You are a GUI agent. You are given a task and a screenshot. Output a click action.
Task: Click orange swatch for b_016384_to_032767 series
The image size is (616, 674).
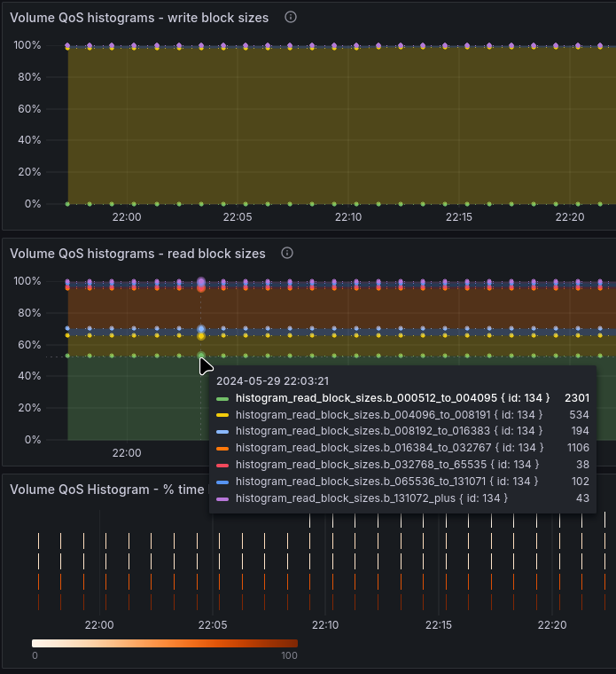tap(222, 449)
